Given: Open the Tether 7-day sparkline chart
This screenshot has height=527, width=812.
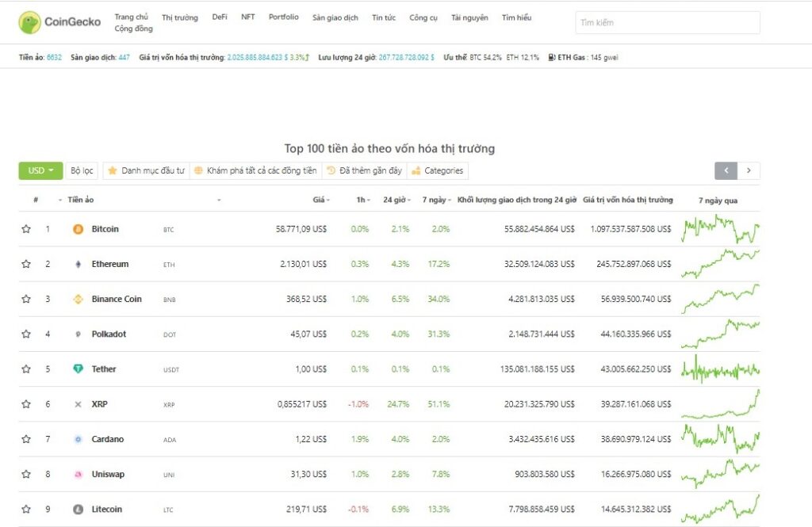Looking at the screenshot, I should coord(720,369).
